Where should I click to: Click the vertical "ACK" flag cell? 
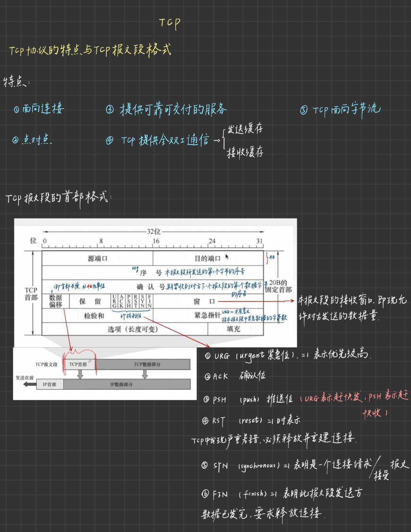121,301
